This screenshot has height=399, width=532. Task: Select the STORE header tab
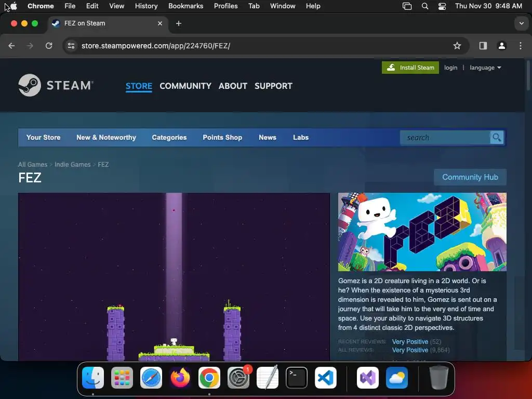[x=139, y=86]
